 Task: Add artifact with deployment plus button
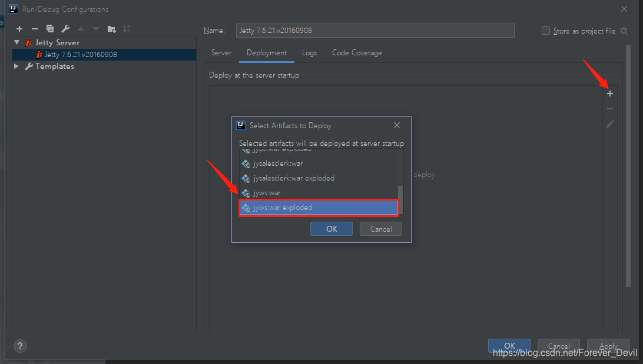point(610,93)
